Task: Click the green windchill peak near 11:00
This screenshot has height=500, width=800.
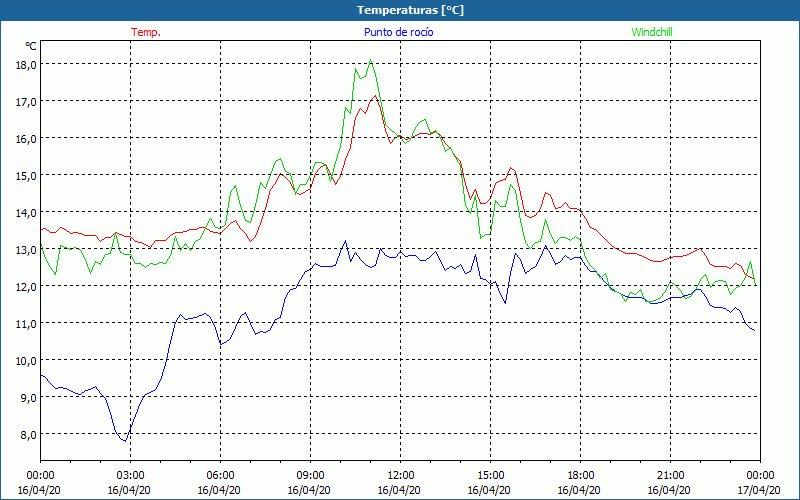Action: pyautogui.click(x=371, y=60)
